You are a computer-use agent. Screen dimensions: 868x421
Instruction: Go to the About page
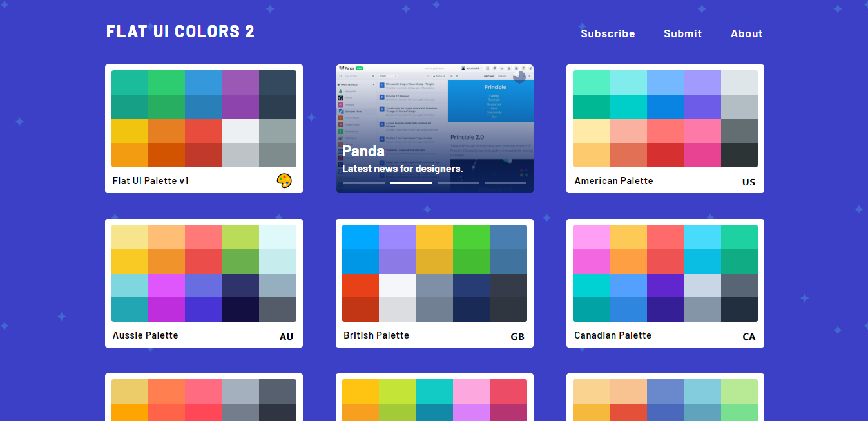(x=746, y=33)
